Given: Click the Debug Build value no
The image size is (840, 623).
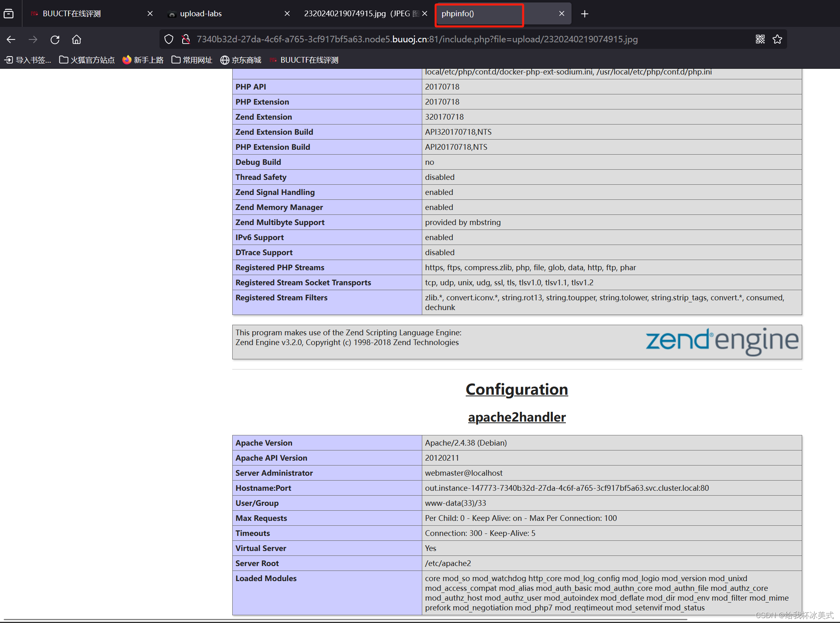Looking at the screenshot, I should (x=430, y=162).
